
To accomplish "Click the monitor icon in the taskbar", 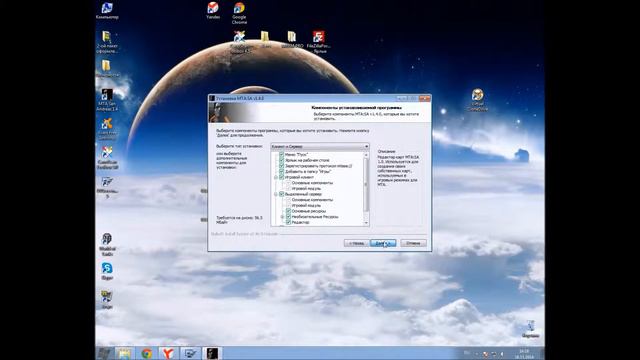I will (x=190, y=353).
